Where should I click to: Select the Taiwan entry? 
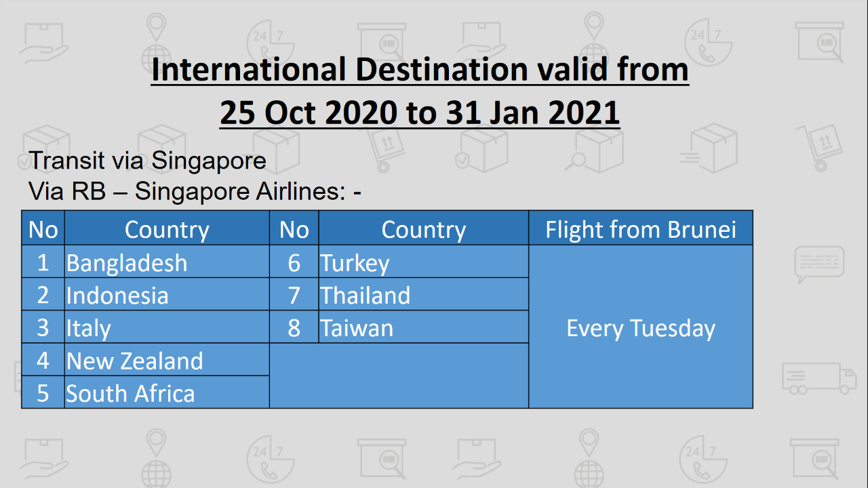424,327
